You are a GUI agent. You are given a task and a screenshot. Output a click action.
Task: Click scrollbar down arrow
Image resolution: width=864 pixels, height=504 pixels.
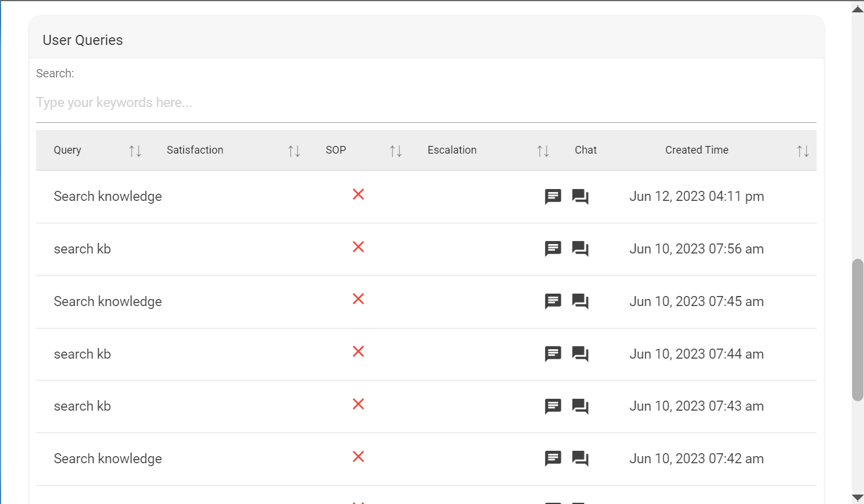(857, 498)
